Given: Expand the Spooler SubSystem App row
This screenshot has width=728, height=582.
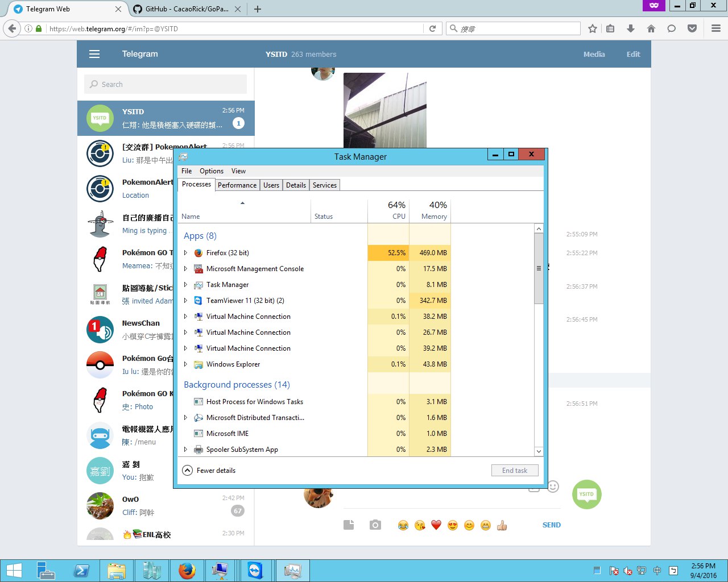Looking at the screenshot, I should (x=185, y=450).
